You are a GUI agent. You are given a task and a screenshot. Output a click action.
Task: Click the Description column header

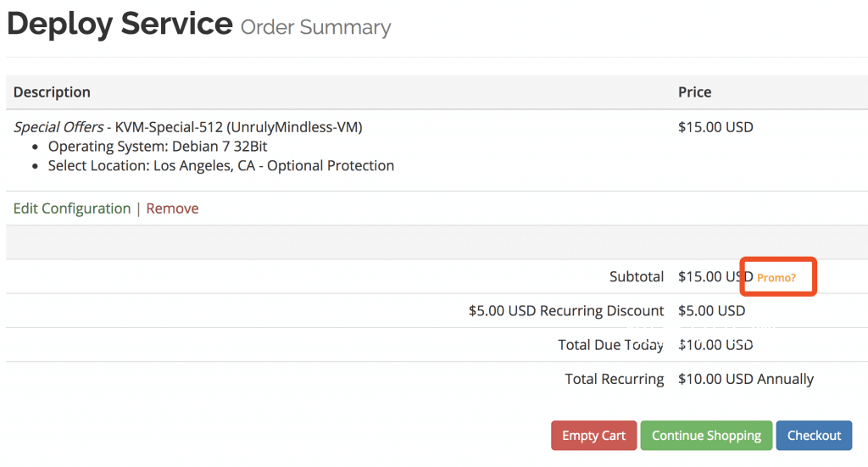click(x=52, y=92)
